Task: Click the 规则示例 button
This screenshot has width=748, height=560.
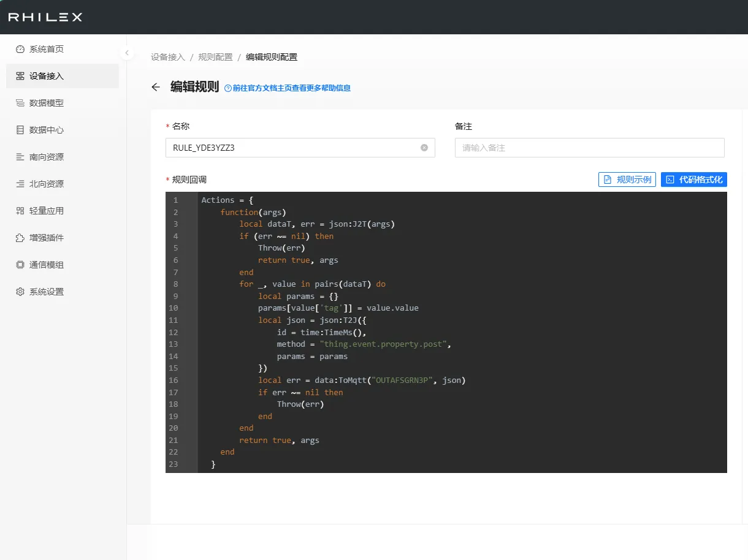Action: (x=627, y=180)
